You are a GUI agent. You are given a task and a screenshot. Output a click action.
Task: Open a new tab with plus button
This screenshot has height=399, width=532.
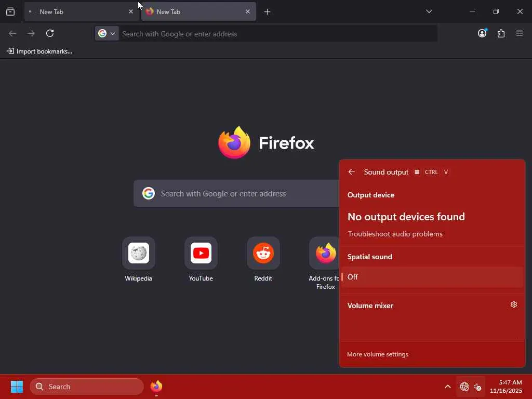tap(268, 12)
